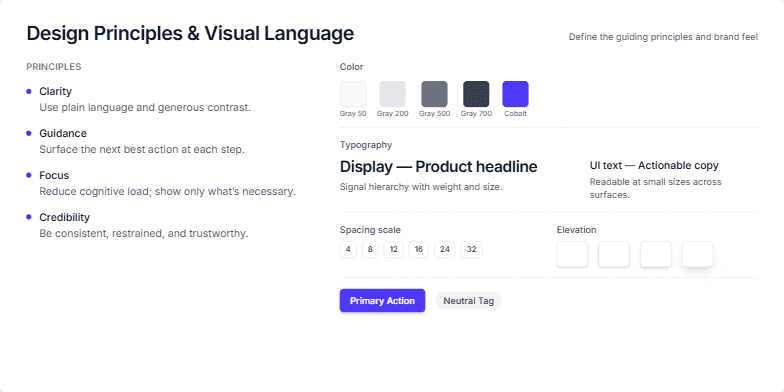
Task: Select the Neutral Tag chip
Action: pyautogui.click(x=468, y=300)
